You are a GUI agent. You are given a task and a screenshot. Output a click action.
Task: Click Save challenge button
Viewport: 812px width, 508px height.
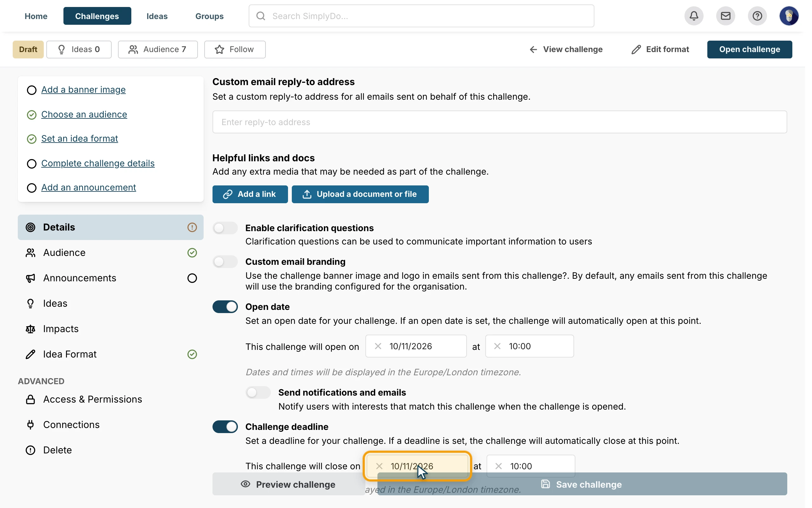point(582,484)
